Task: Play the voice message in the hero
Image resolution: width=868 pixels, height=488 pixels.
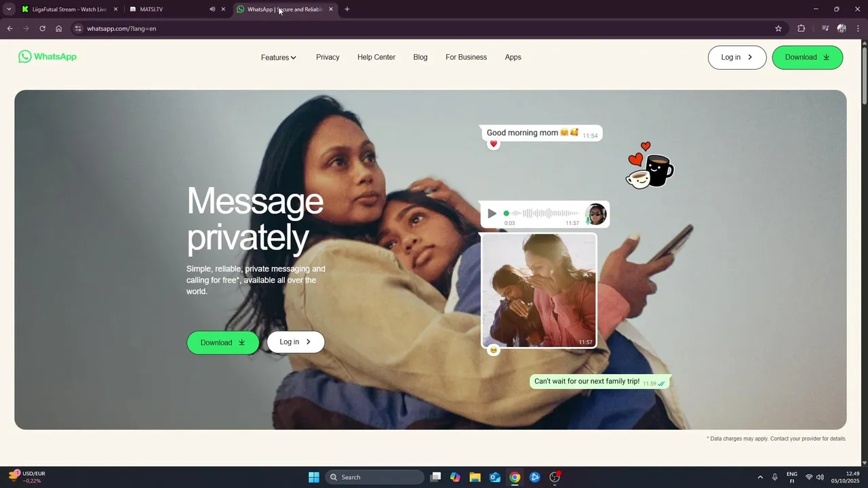Action: [x=492, y=213]
